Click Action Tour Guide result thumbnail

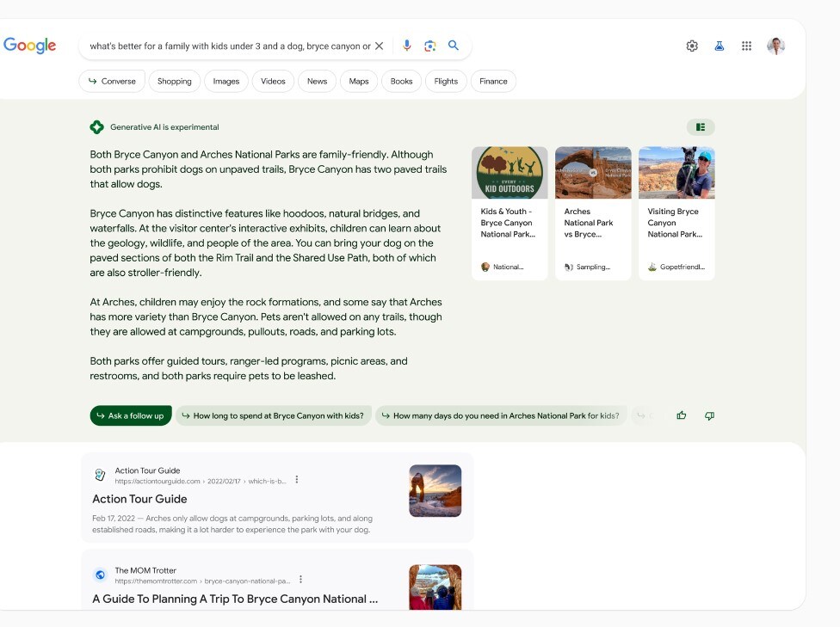click(x=435, y=491)
